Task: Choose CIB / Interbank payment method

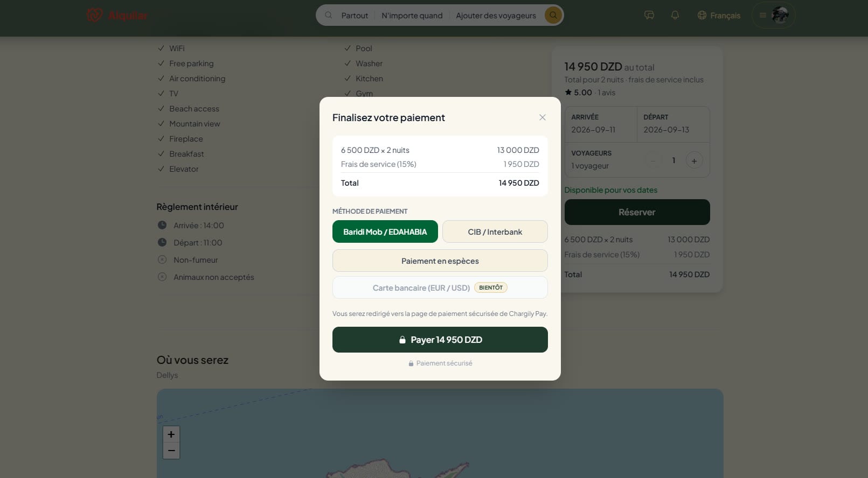Action: [x=495, y=231]
